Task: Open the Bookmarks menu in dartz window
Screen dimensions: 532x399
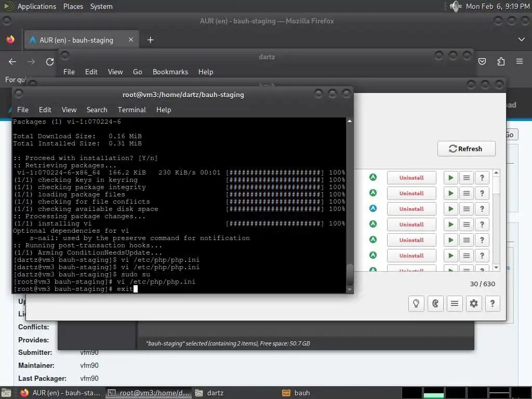Action: pos(170,72)
